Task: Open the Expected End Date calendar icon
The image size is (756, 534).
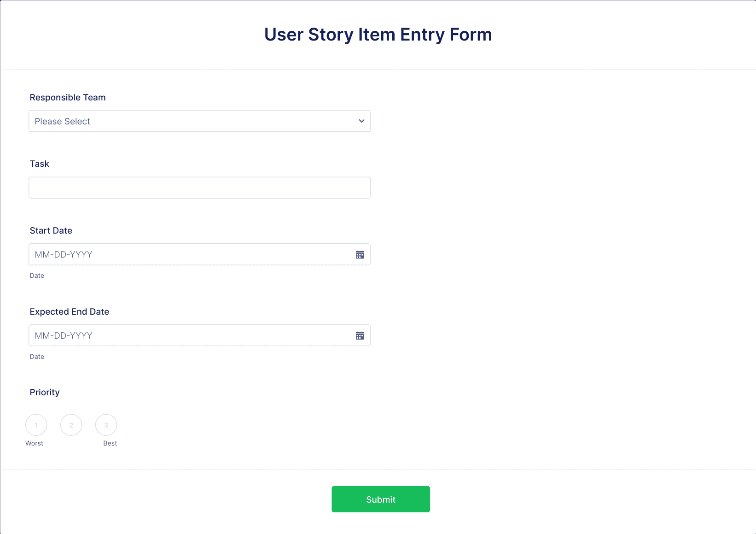Action: (360, 336)
